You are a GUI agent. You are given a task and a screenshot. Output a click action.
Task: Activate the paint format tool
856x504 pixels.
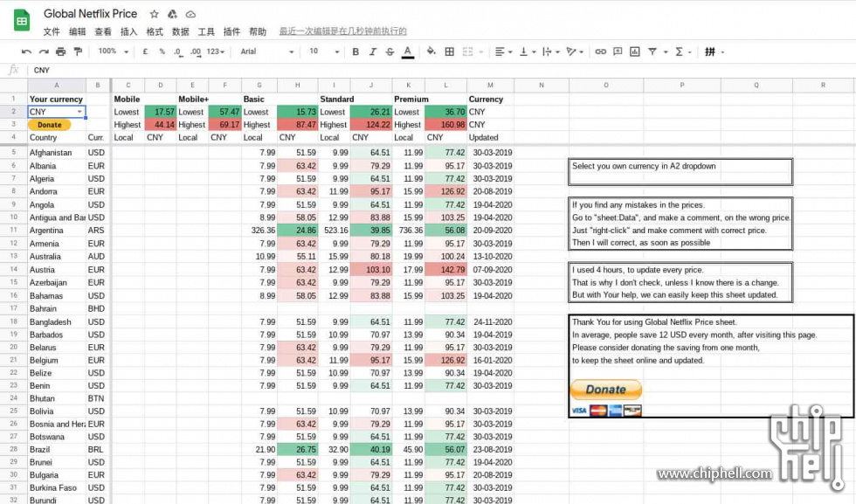(78, 52)
